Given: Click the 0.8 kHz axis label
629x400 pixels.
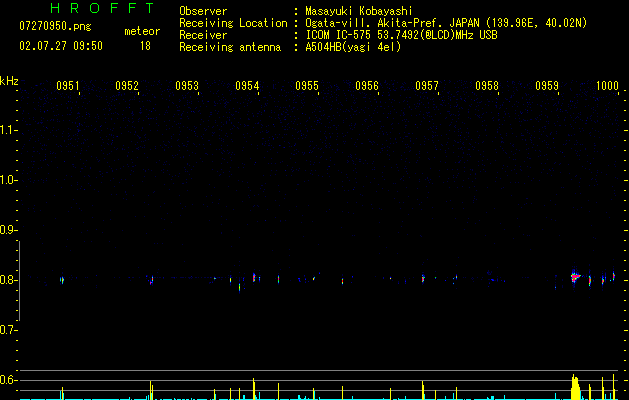Looking at the screenshot, I should [7, 280].
